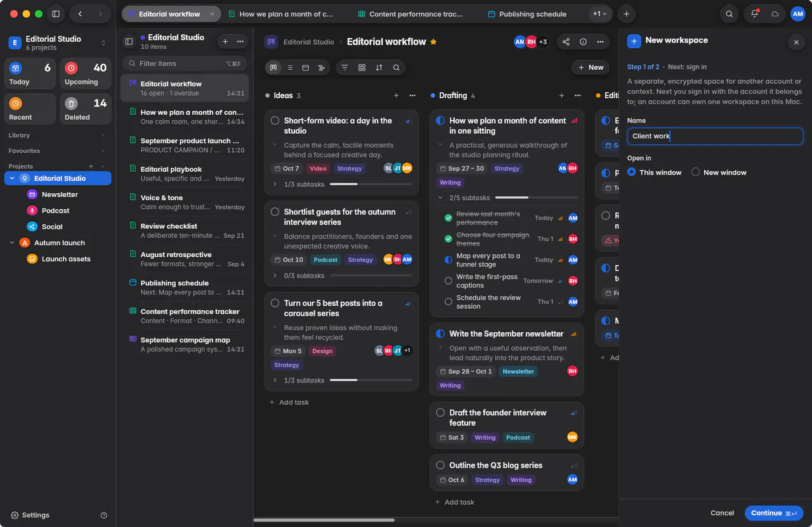Mark 'Map every post to a funnel stage' complete

coord(449,259)
